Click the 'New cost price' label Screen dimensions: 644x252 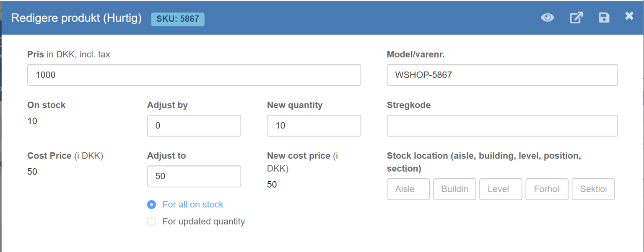pos(303,162)
